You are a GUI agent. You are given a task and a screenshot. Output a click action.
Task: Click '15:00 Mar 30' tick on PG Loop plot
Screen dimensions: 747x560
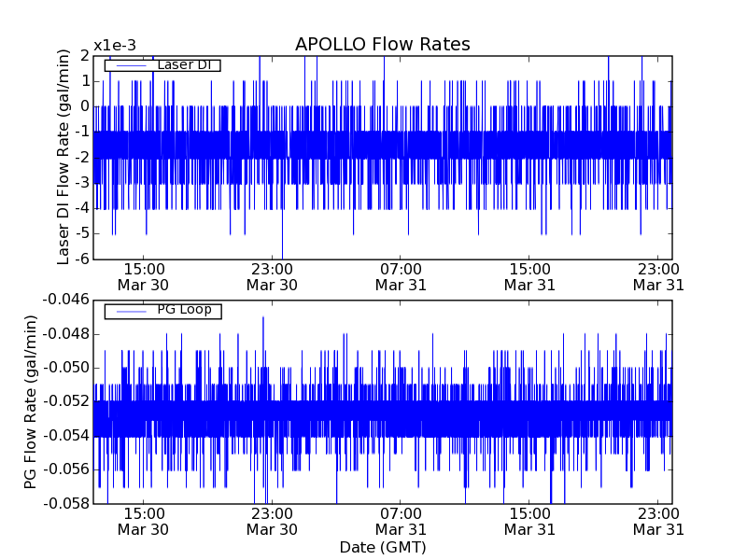tap(143, 521)
